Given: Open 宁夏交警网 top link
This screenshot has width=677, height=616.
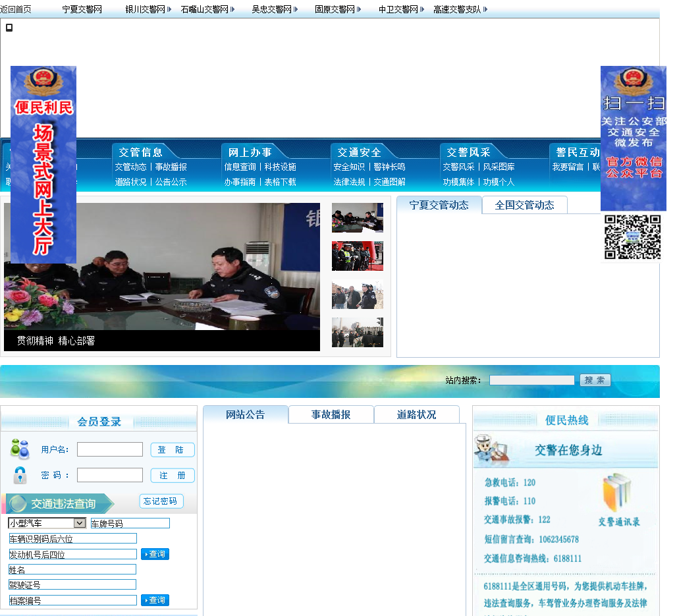Looking at the screenshot, I should [82, 9].
